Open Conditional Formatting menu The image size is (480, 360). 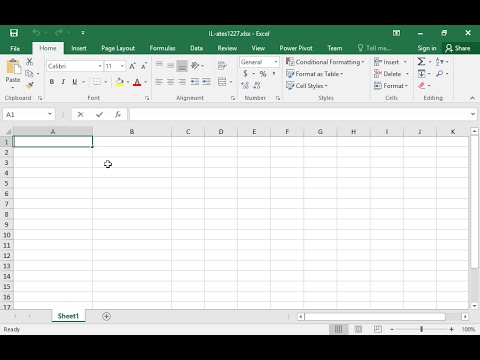click(x=325, y=62)
